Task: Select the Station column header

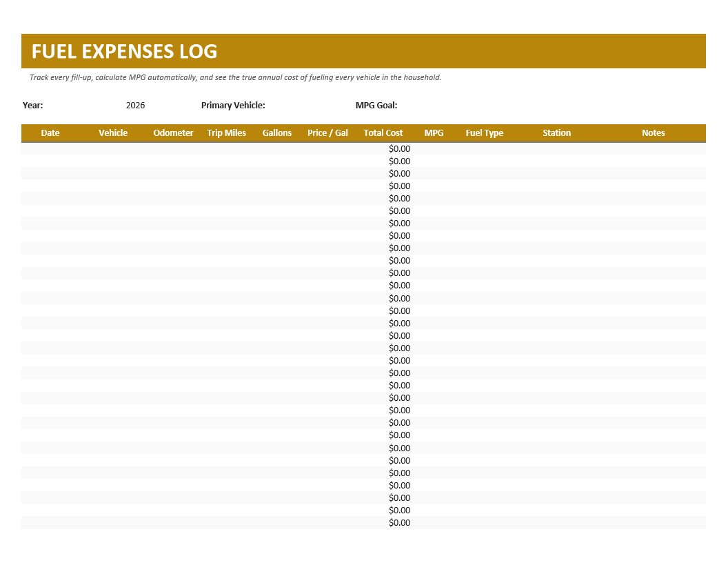Action: tap(556, 133)
